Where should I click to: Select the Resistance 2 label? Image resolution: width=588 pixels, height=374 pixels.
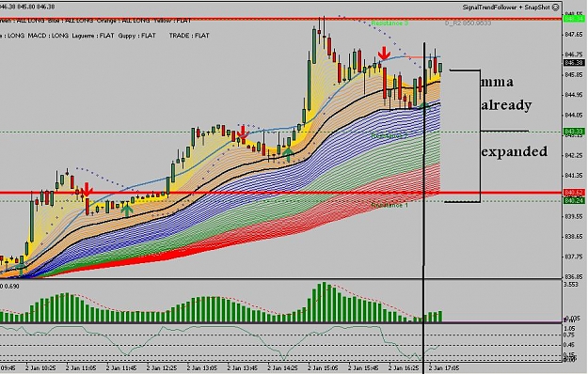(x=389, y=135)
